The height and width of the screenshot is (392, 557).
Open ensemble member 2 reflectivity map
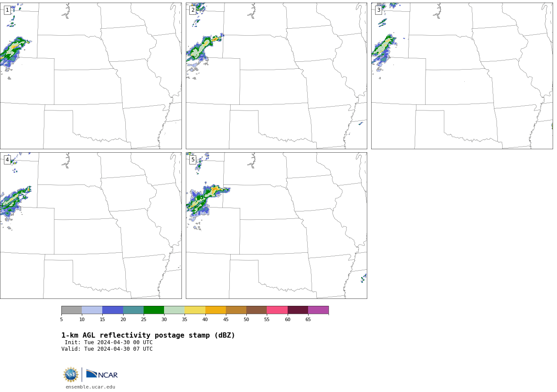[x=276, y=76]
